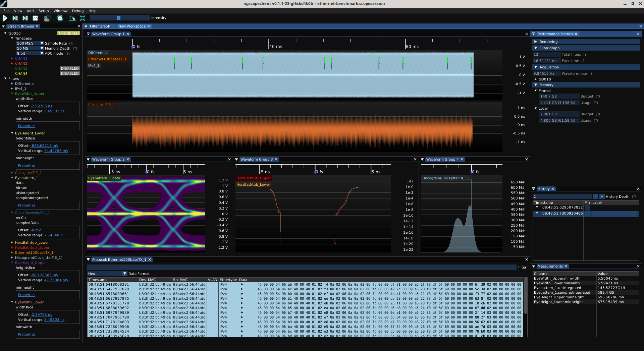644x351 pixels.
Task: Click the clear persistence curve icon
Action: coord(72,18)
